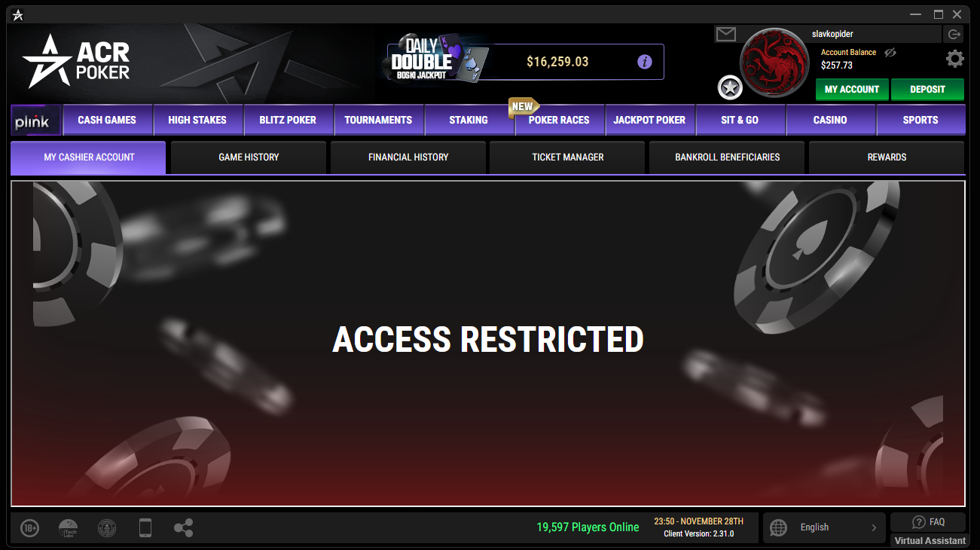Click the iTech Labs certification icon
The height and width of the screenshot is (550, 980).
click(68, 527)
